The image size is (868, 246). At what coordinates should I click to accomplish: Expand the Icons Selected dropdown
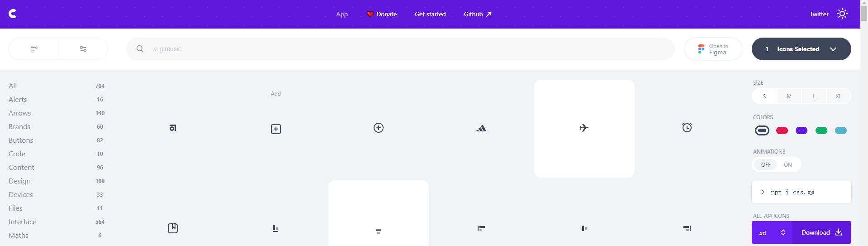(801, 49)
